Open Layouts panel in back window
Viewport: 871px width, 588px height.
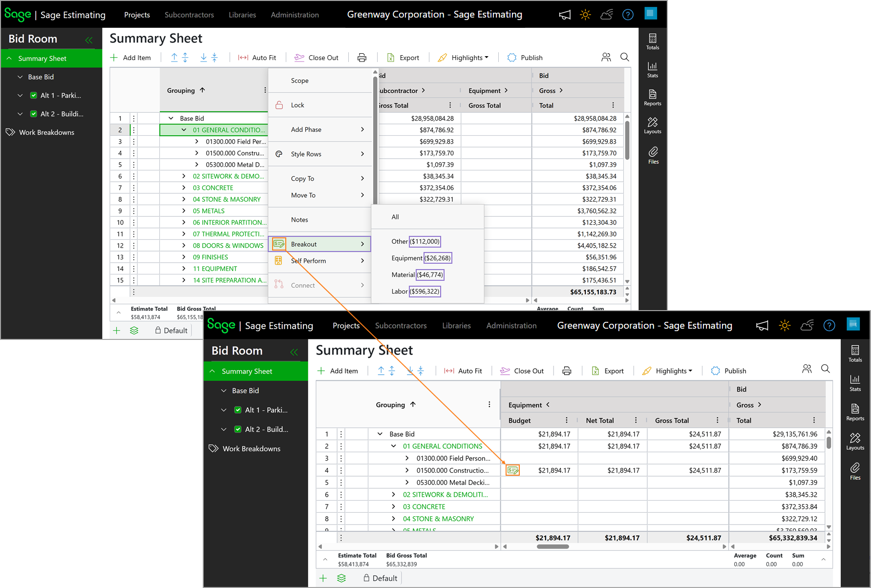click(x=653, y=125)
